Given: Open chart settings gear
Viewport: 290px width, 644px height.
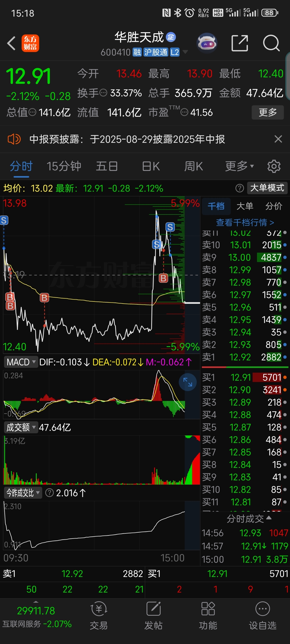Looking at the screenshot, I should 274,166.
